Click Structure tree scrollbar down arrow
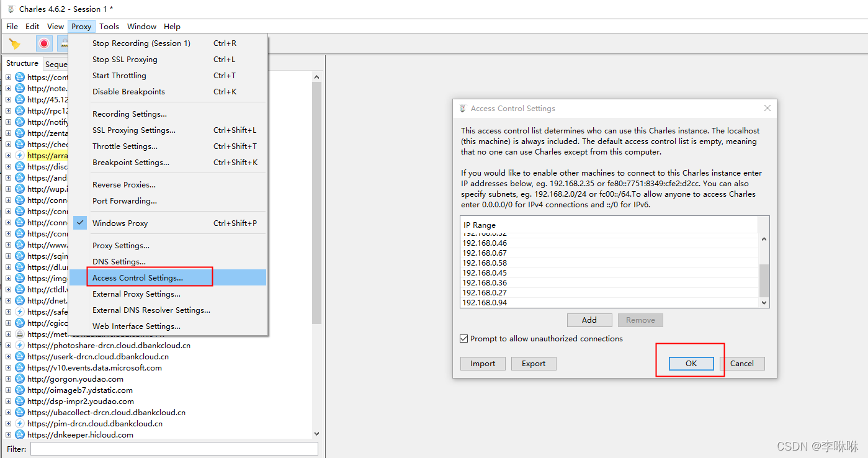 coord(316,434)
